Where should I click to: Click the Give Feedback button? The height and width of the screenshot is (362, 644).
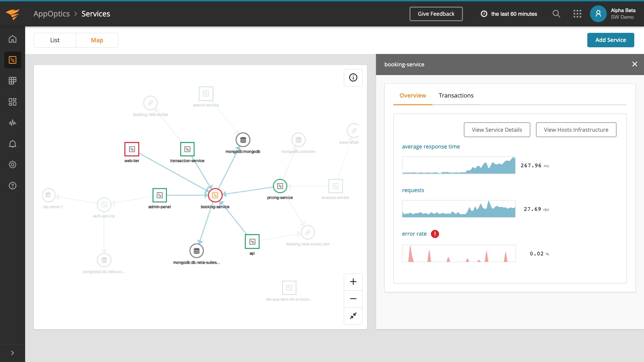[436, 14]
